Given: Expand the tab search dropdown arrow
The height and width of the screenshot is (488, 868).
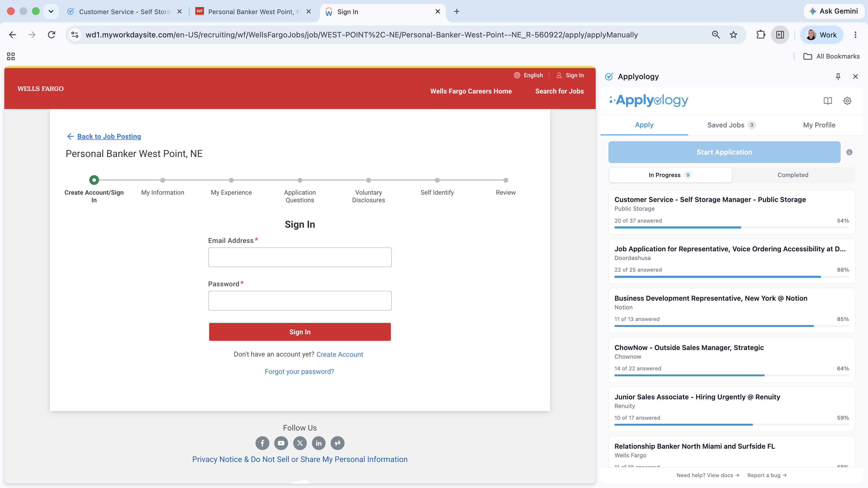Looking at the screenshot, I should pos(51,11).
